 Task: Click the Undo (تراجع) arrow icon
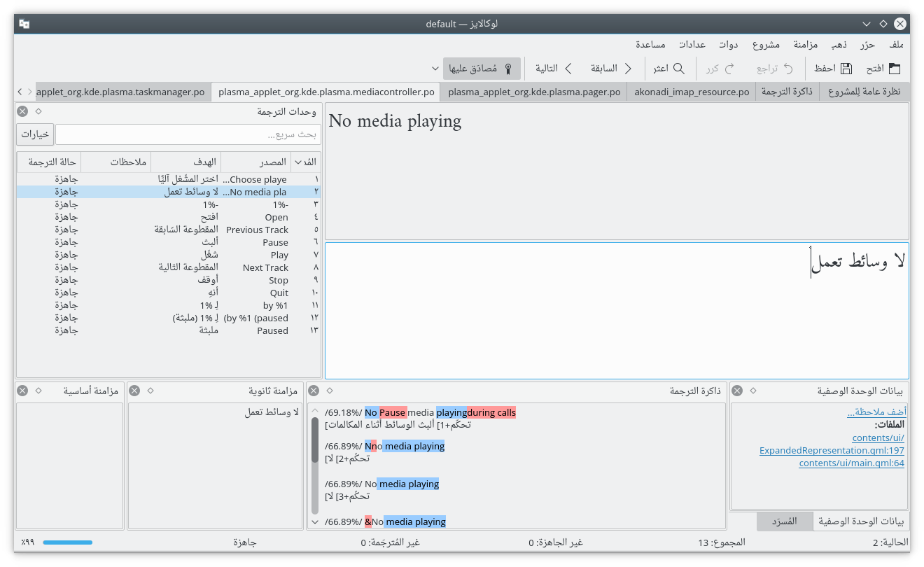(x=788, y=69)
